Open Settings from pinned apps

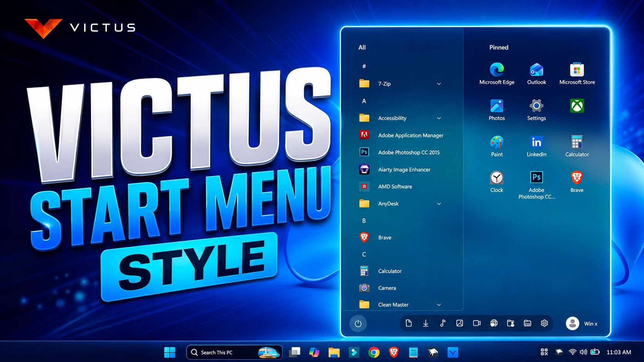(x=536, y=110)
